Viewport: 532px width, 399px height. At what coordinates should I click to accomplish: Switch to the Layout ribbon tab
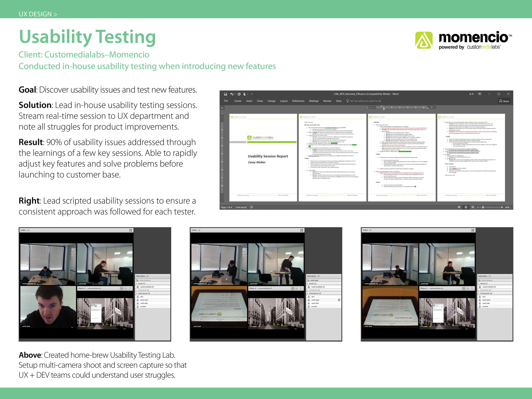pyautogui.click(x=284, y=101)
